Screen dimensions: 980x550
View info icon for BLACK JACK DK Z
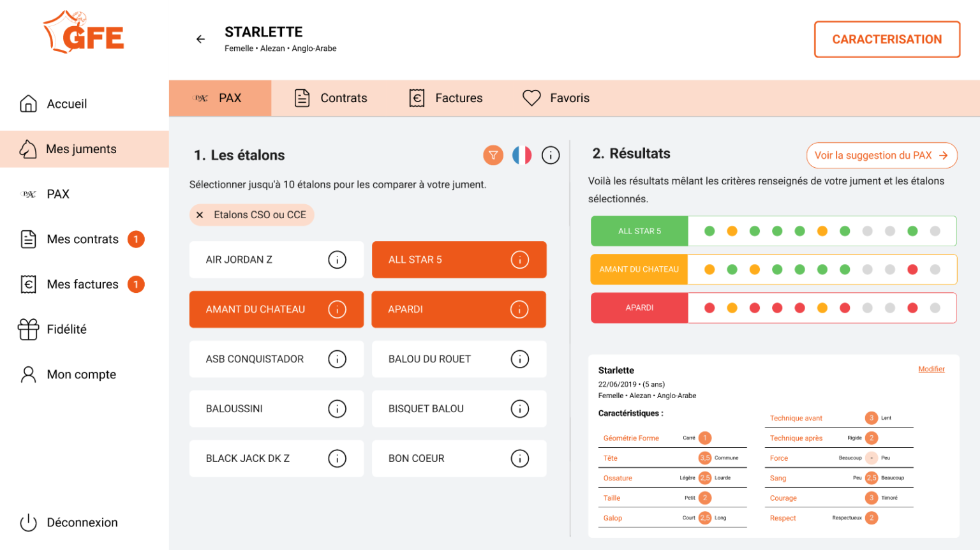click(337, 459)
